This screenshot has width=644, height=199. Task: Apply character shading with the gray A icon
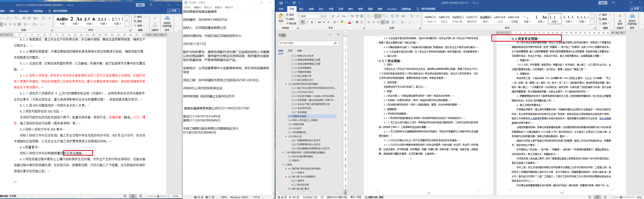[357, 22]
